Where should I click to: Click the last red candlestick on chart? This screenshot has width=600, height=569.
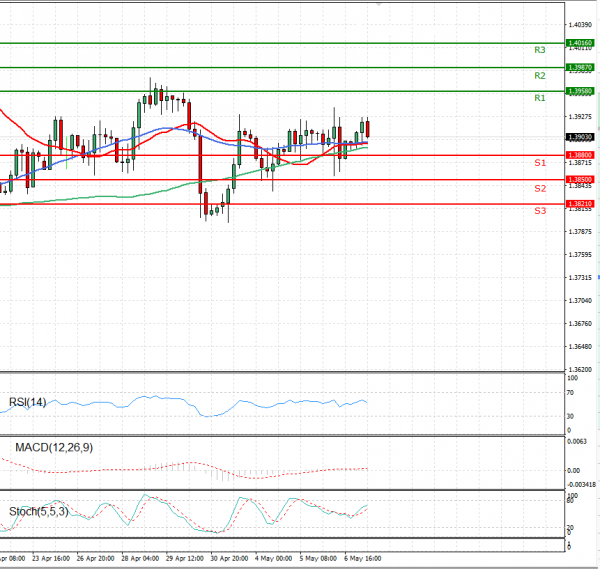[368, 129]
